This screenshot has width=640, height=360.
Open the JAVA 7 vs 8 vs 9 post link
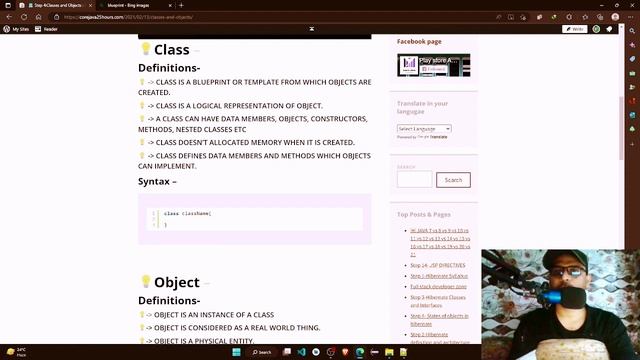click(x=440, y=242)
